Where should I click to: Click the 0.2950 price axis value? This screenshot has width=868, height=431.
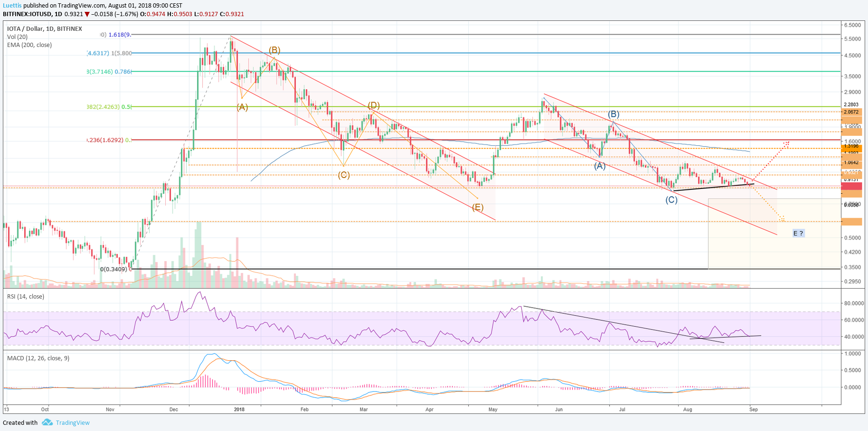pyautogui.click(x=852, y=281)
